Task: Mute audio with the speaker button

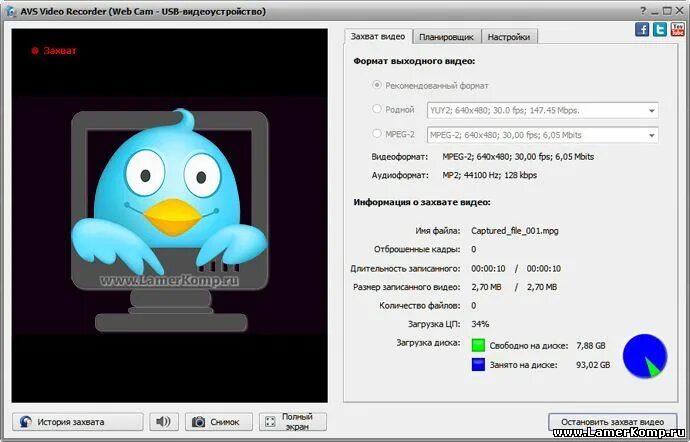Action: [x=164, y=421]
